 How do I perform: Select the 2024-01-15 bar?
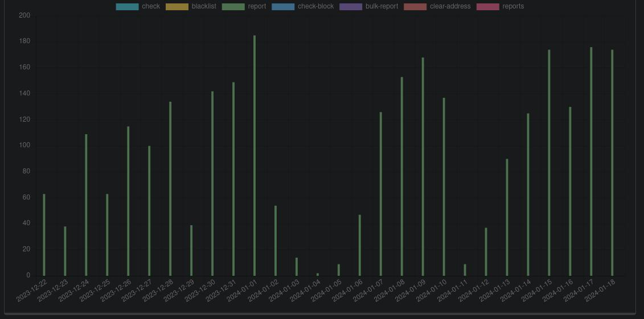coord(549,163)
